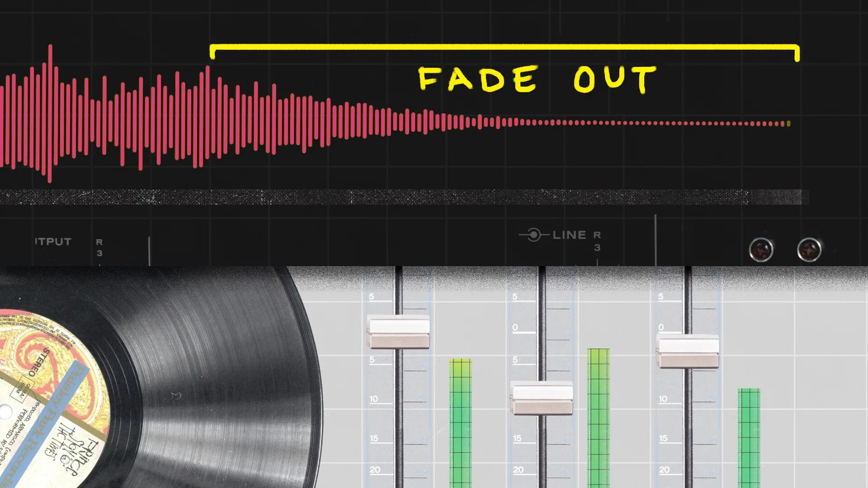
Task: Click the 20 mark on left fader scale
Action: point(375,470)
